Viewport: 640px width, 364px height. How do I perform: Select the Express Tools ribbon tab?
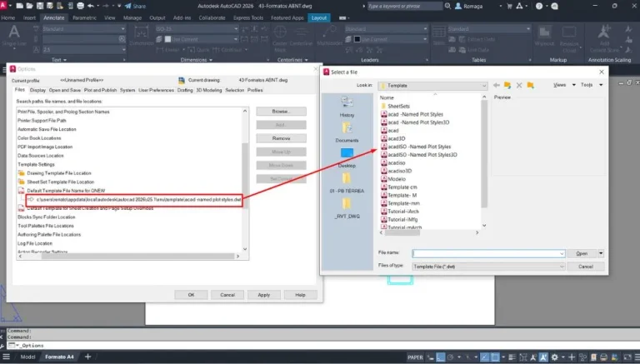(248, 18)
